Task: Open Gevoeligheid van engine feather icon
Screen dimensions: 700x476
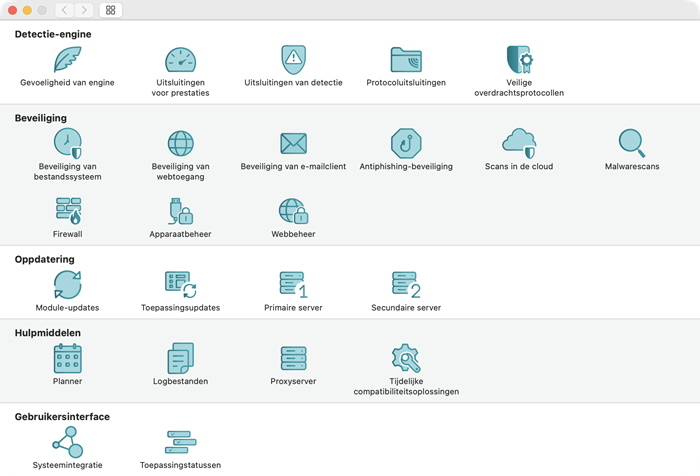Action: pos(67,59)
